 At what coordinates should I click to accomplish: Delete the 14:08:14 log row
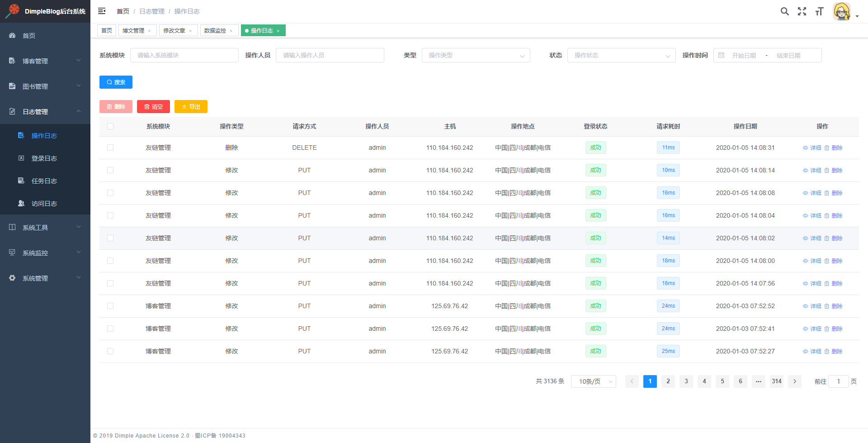(x=833, y=170)
